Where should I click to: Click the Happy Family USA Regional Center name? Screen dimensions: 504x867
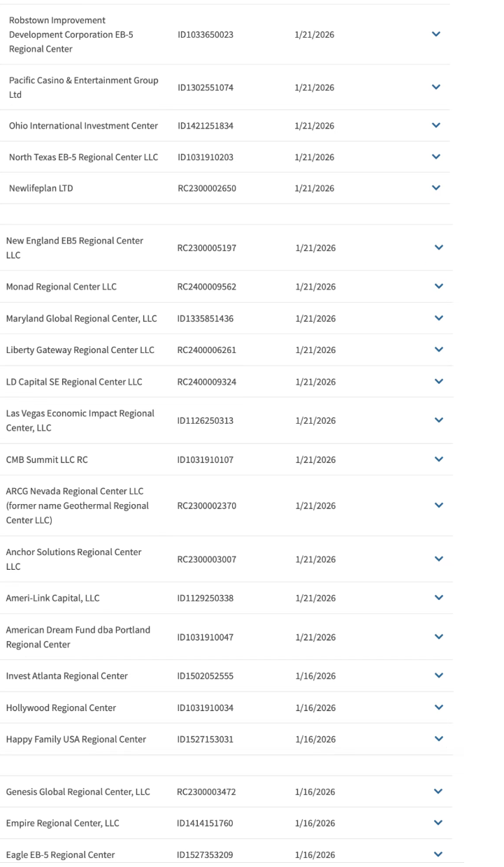(76, 739)
